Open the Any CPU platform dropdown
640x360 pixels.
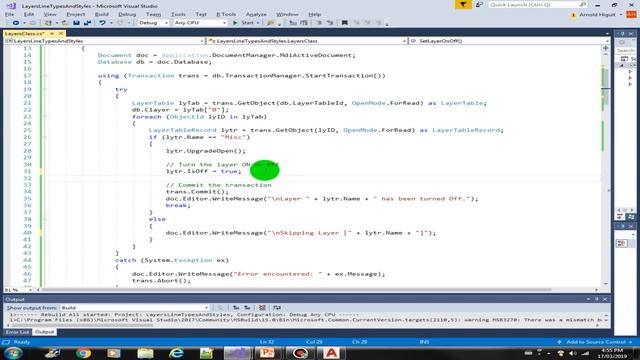point(200,23)
